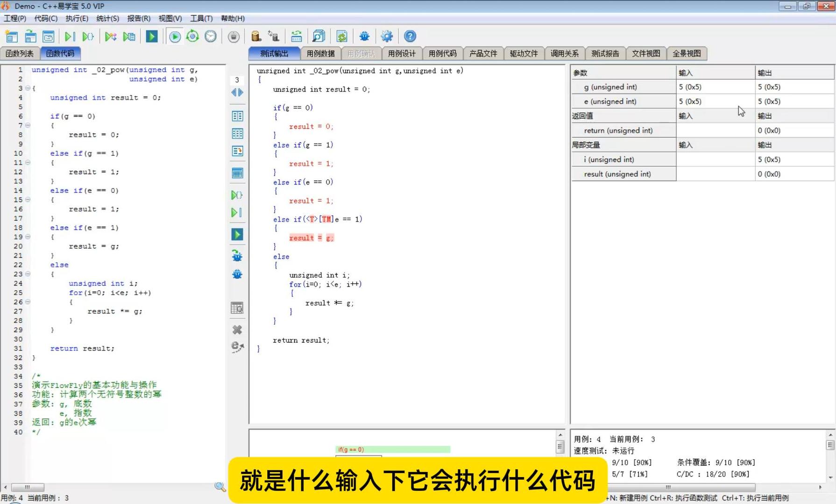
Task: Click the gray 'e' export sidebar icon
Action: pos(237,347)
